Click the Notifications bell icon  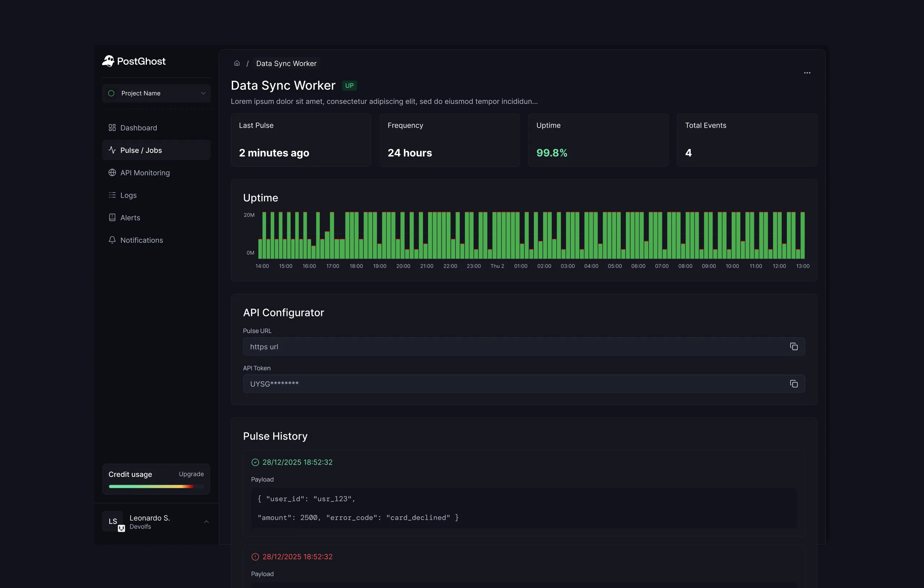pos(112,240)
